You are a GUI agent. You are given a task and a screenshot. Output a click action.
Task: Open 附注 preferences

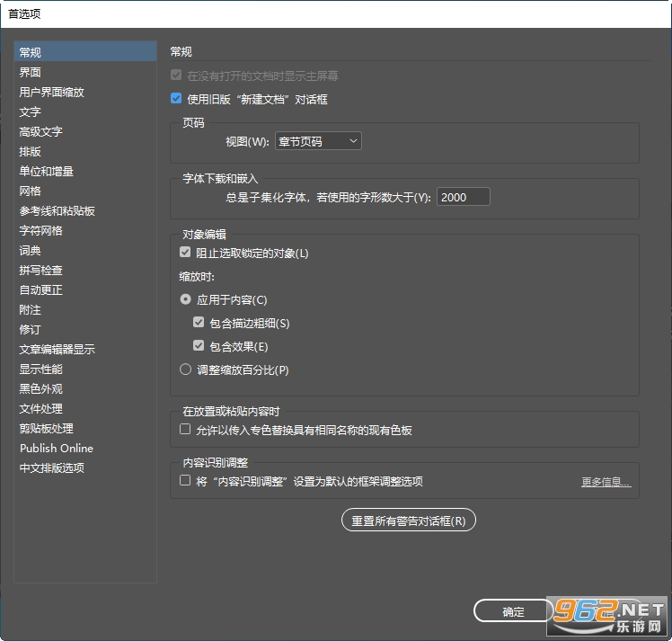tap(85, 309)
